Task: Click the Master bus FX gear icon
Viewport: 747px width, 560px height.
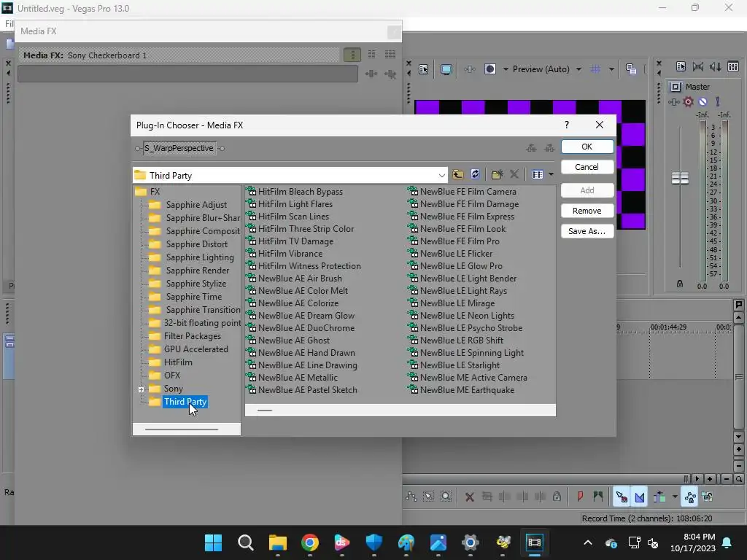Action: tap(688, 101)
